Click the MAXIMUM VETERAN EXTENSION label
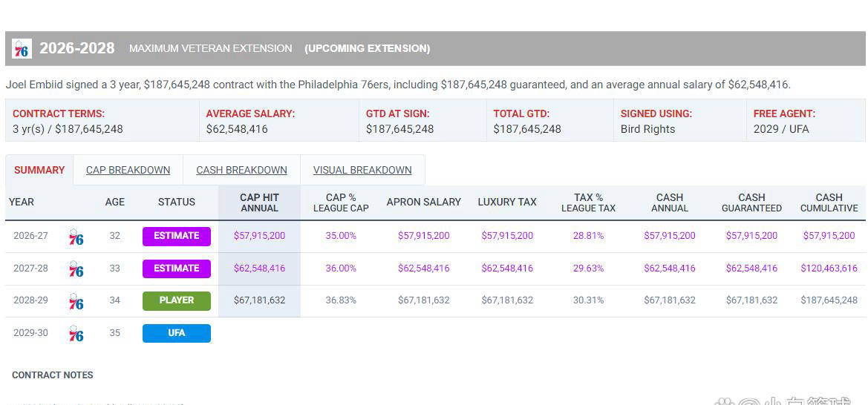 point(211,49)
